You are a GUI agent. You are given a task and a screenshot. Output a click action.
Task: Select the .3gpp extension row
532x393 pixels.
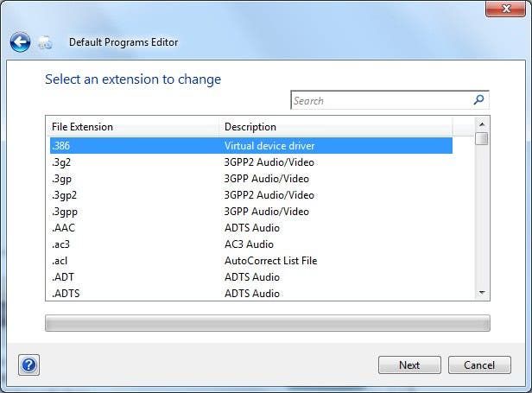point(251,212)
